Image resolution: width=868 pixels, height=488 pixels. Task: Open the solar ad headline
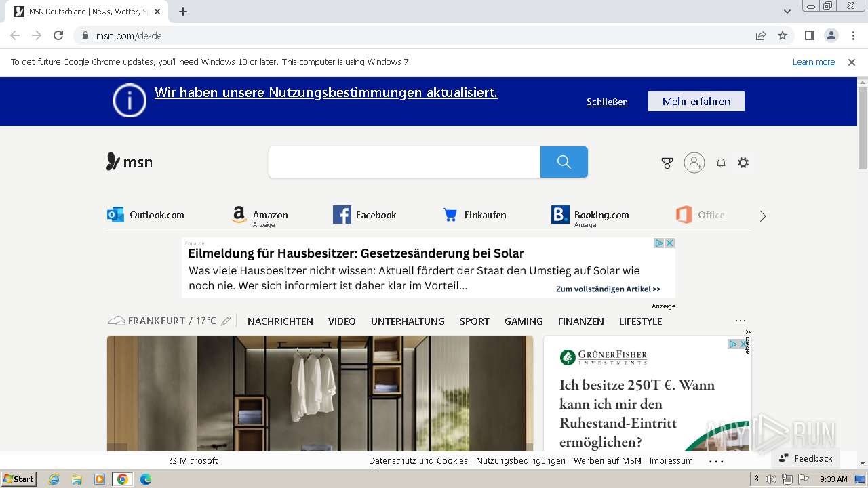point(356,253)
